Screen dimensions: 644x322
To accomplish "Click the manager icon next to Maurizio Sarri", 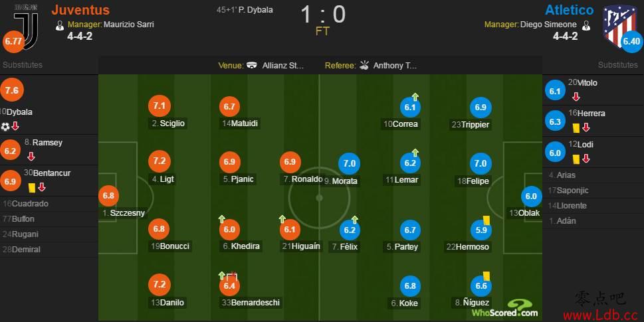I will [x=60, y=25].
